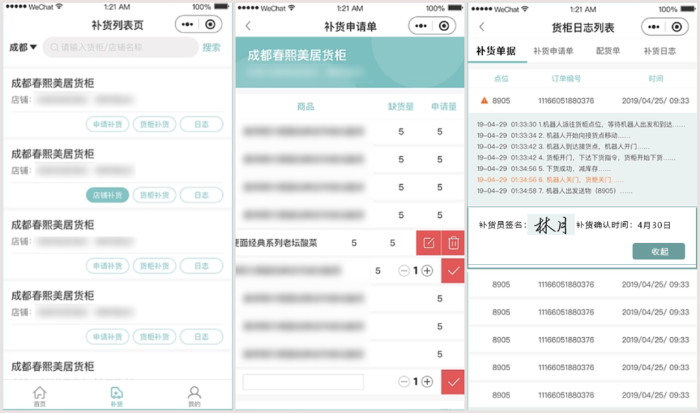Select the 补货 icon in bottom navigation
Viewport: 700px width, 413px height.
click(x=116, y=394)
